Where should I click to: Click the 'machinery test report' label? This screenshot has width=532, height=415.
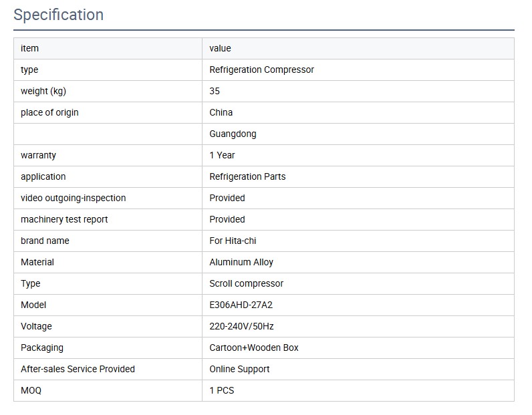(64, 219)
